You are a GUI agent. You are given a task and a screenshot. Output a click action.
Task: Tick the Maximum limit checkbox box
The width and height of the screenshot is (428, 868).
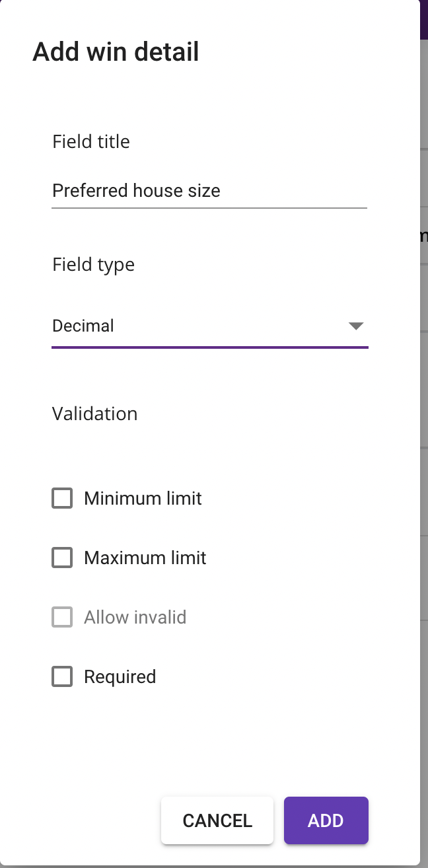[62, 558]
